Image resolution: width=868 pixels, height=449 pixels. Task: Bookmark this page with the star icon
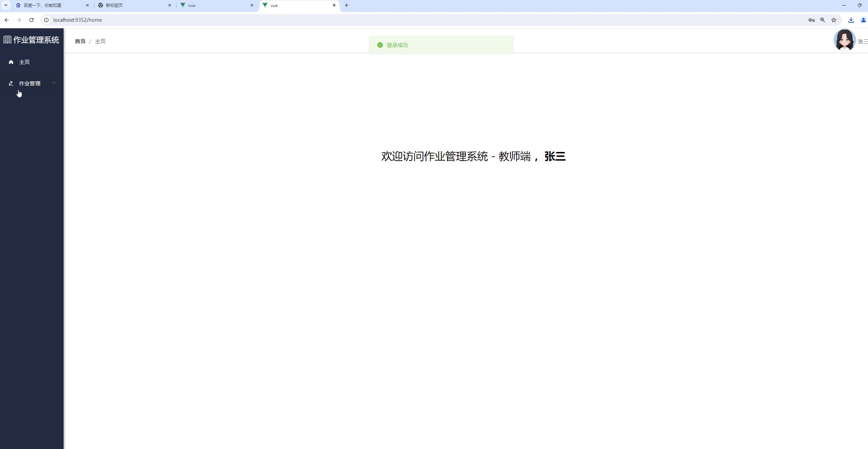click(x=834, y=20)
